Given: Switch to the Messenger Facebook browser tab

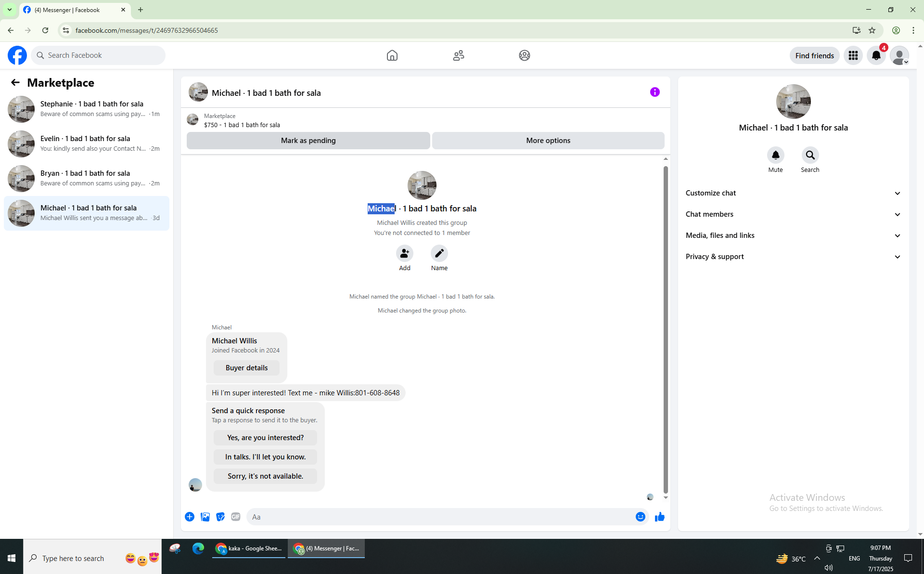Looking at the screenshot, I should [75, 10].
